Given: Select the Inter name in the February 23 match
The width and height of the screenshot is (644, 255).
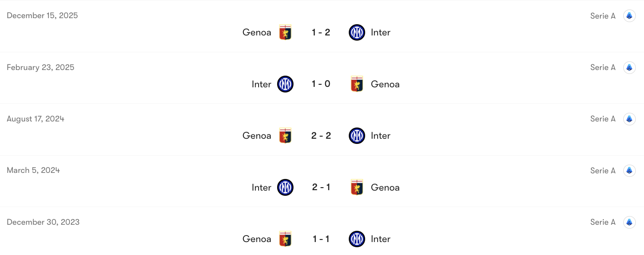Looking at the screenshot, I should pyautogui.click(x=261, y=84).
